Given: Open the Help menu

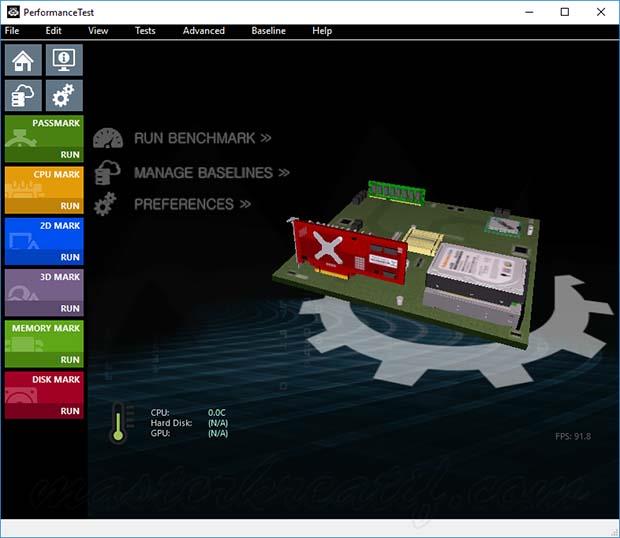Looking at the screenshot, I should (322, 31).
